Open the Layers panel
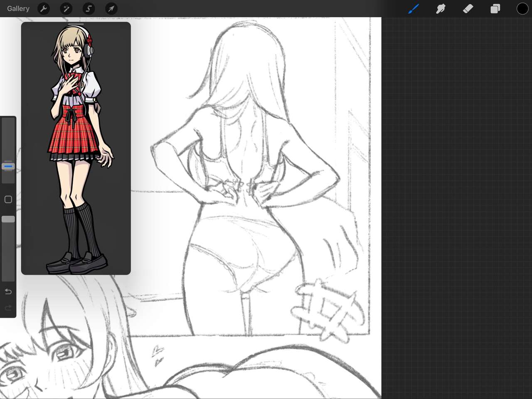 pyautogui.click(x=495, y=8)
